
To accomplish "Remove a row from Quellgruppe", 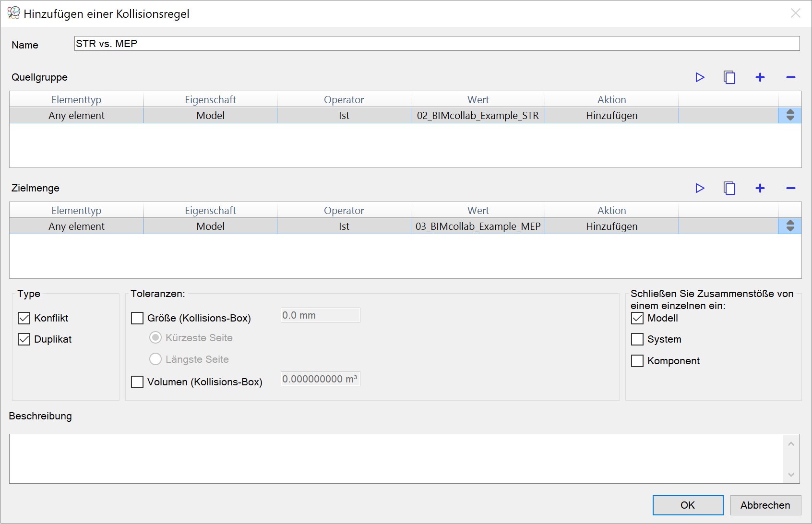I will point(791,77).
